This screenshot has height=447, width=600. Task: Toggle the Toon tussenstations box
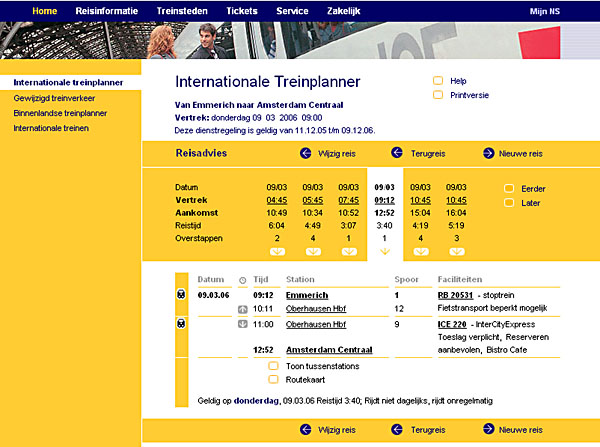273,366
